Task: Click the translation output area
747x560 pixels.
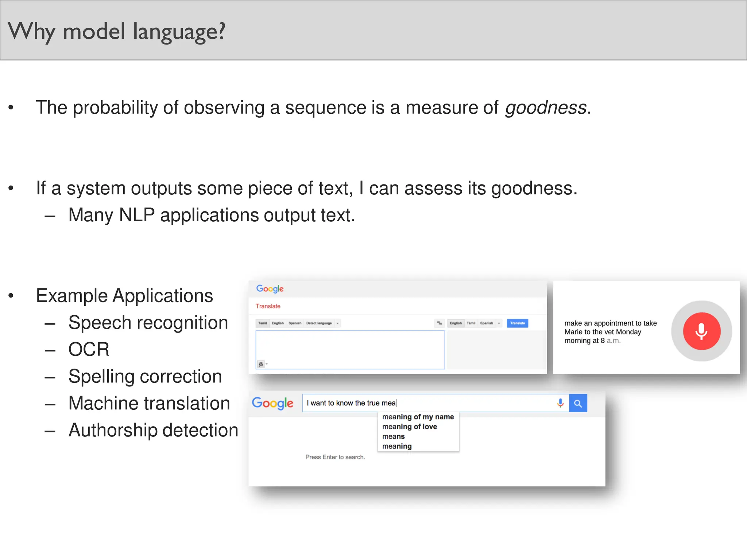Action: [x=496, y=350]
